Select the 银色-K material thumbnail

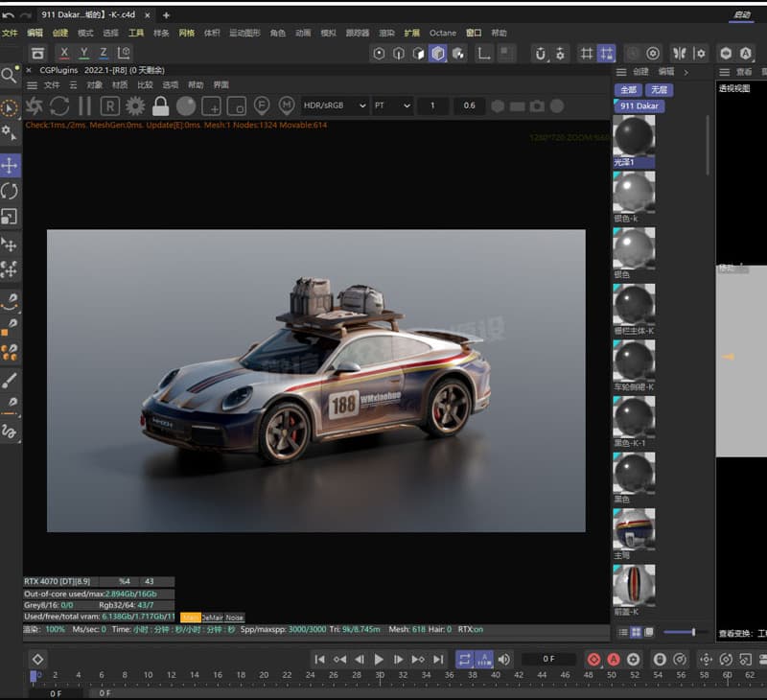click(634, 192)
